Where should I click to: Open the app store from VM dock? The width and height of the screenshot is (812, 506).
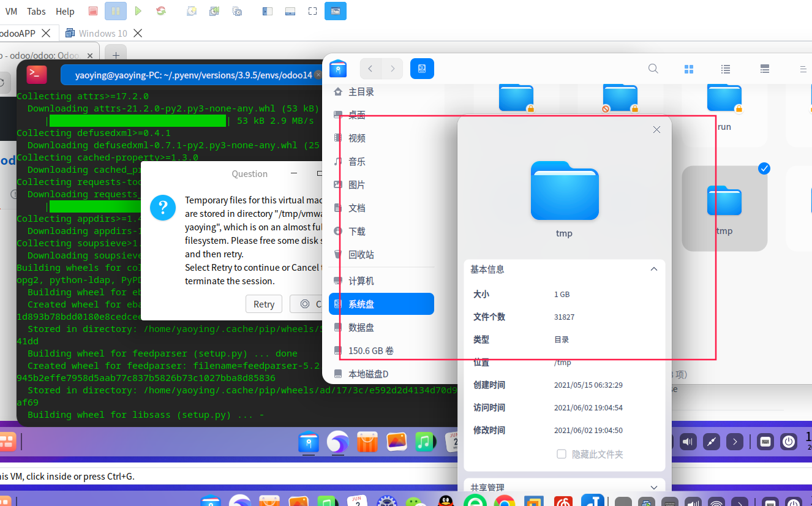click(367, 442)
